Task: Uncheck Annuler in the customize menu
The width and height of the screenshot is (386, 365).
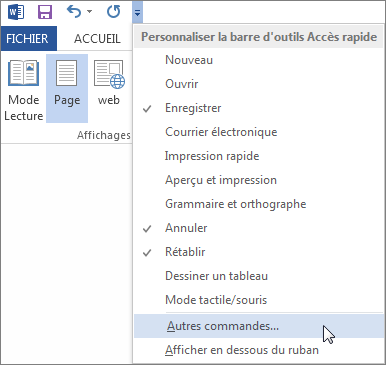Action: coord(258,228)
